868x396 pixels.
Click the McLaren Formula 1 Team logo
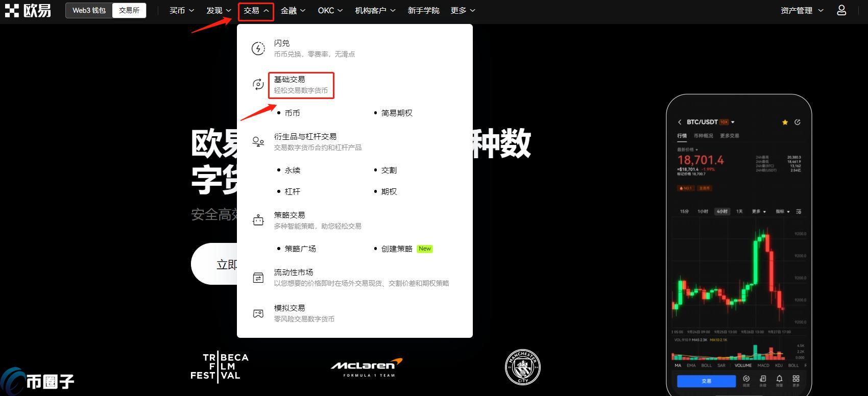pyautogui.click(x=367, y=367)
